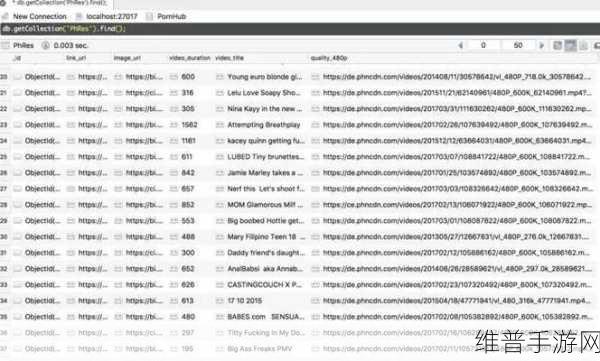
Task: Click the New Connection breadcrumb
Action: tap(40, 16)
